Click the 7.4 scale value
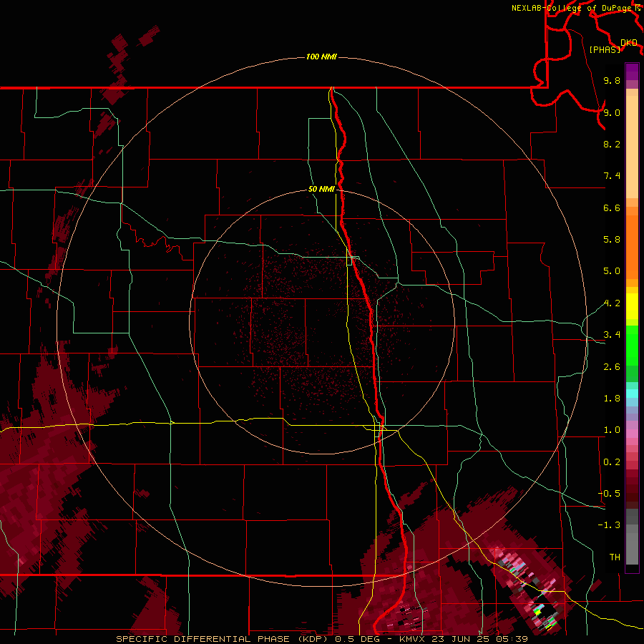644x644 pixels. [612, 176]
